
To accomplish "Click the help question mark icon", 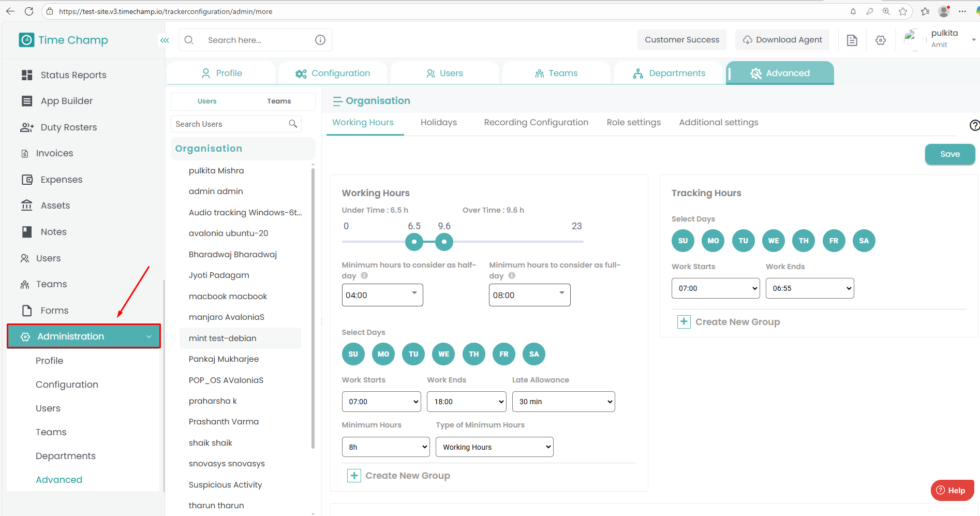I will 974,125.
